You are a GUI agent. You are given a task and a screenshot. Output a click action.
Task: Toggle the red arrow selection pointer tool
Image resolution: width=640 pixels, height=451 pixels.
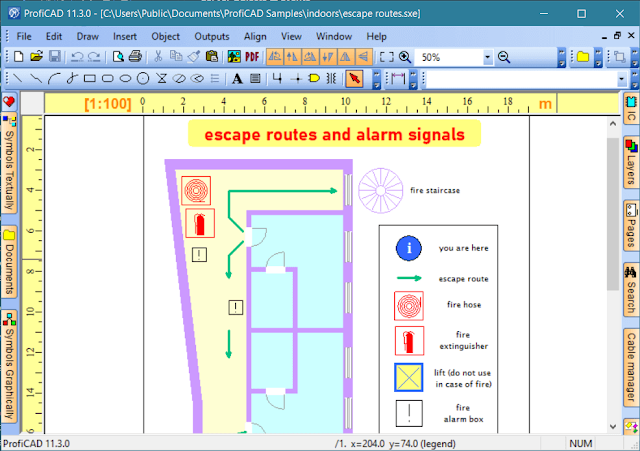pos(354,78)
